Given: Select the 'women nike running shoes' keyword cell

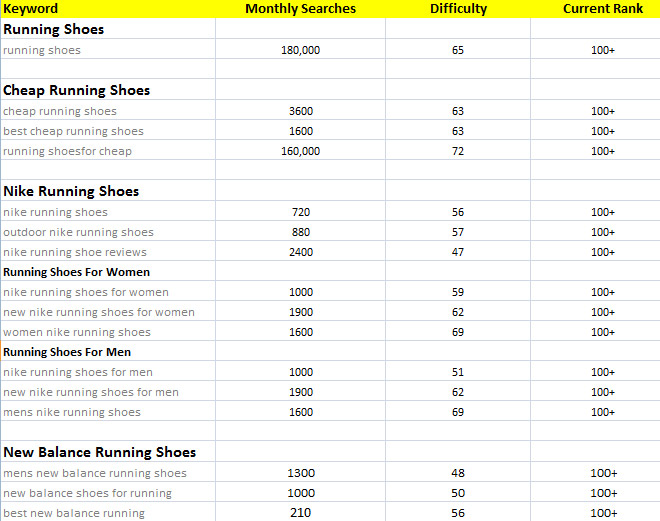Looking at the screenshot, I should tap(77, 332).
